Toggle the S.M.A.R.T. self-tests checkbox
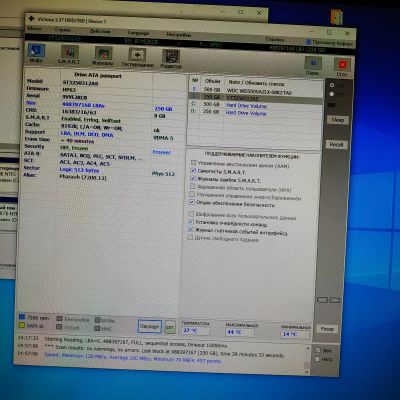The width and height of the screenshot is (400, 400). pyautogui.click(x=193, y=170)
